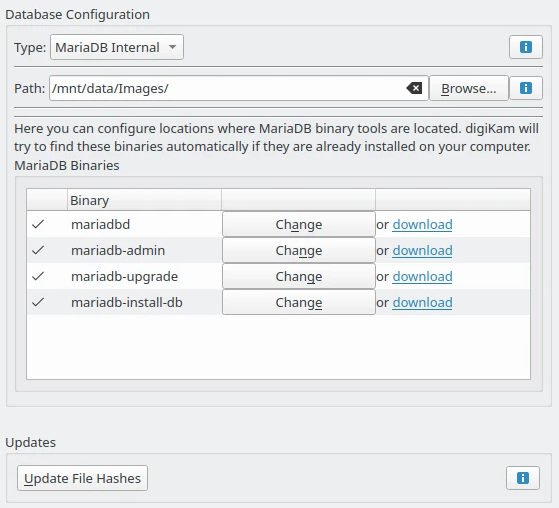Screen dimensions: 559x508
Task: Open download link for mariadb-install-db
Action: 422,303
